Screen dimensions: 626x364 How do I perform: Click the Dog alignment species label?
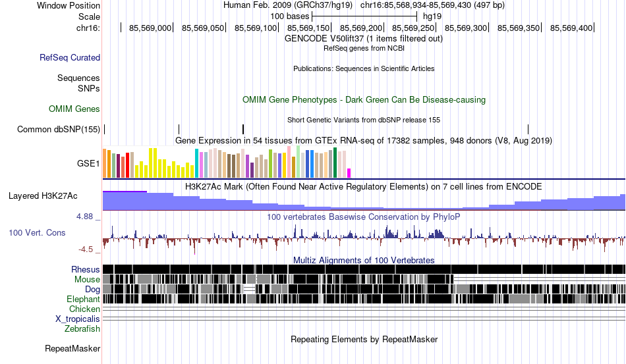pos(92,290)
